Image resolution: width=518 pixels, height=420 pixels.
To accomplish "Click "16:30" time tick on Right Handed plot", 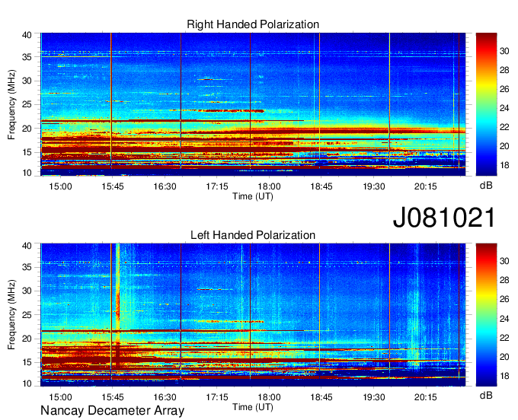I will click(165, 186).
